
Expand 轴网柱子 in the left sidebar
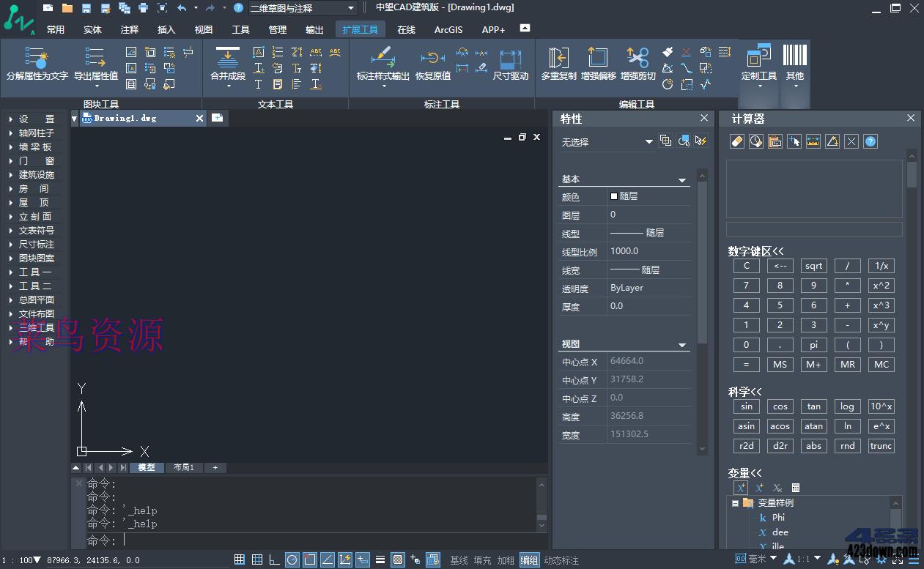[36, 133]
